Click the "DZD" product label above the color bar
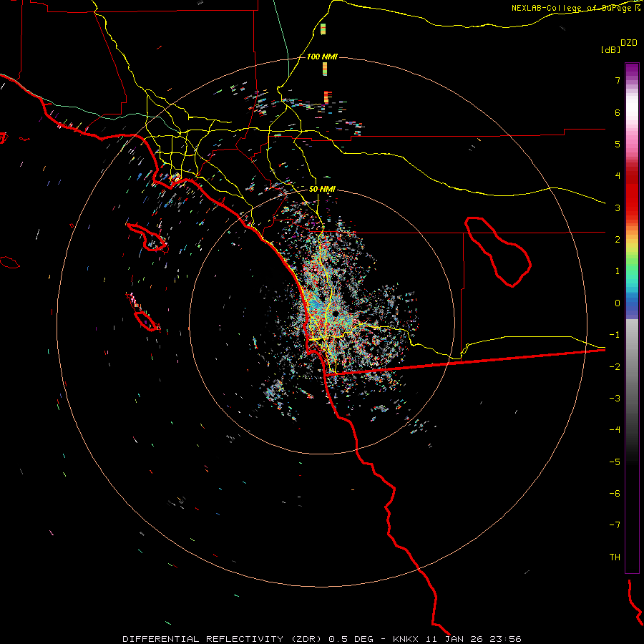644x644 pixels. [x=629, y=43]
